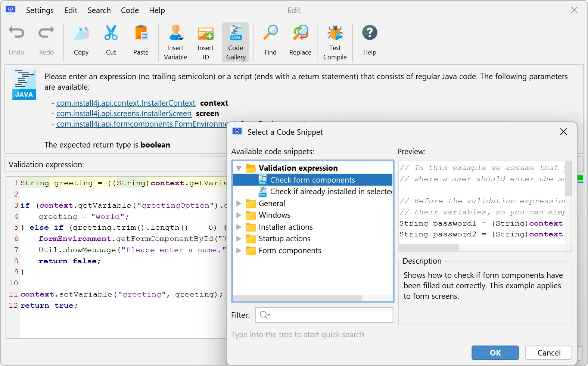Select the Validation expression tree node
The width and height of the screenshot is (588, 366).
[298, 168]
